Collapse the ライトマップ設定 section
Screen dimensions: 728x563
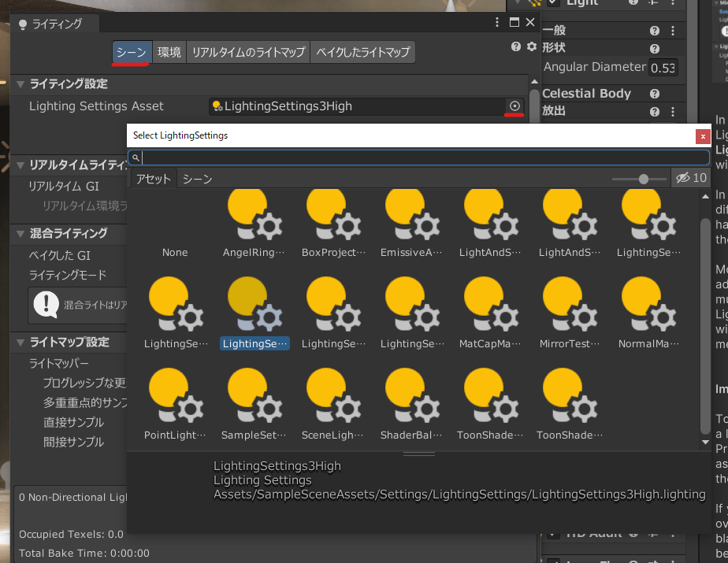[20, 343]
